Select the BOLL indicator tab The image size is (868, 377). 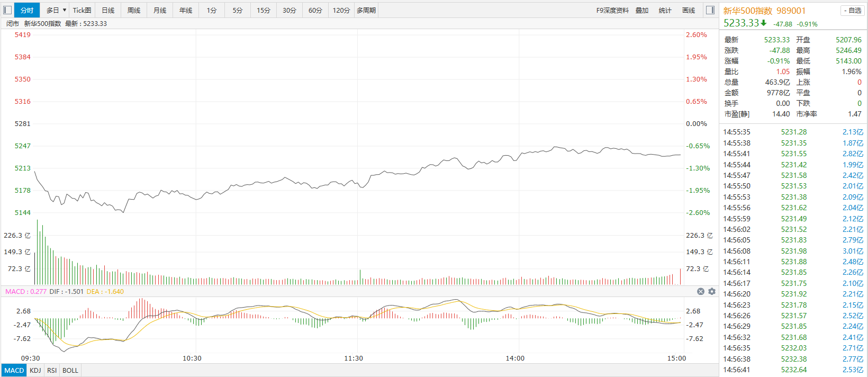point(70,370)
